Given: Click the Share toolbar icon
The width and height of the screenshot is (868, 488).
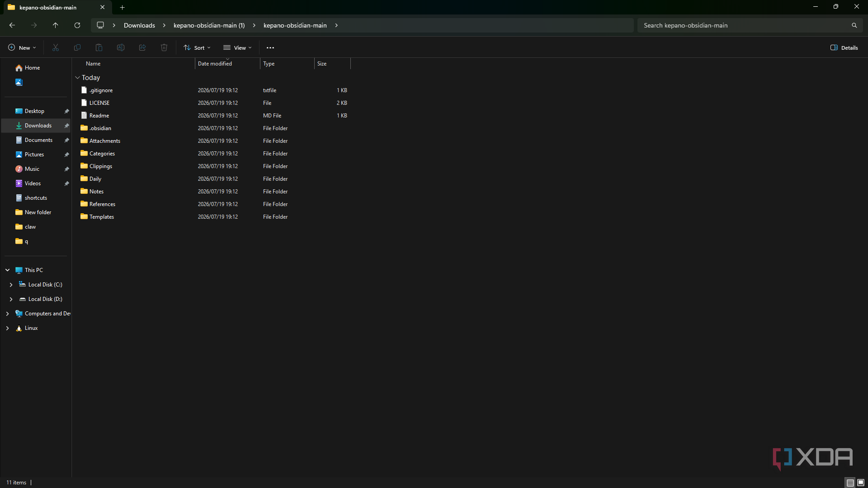Looking at the screenshot, I should 142,47.
